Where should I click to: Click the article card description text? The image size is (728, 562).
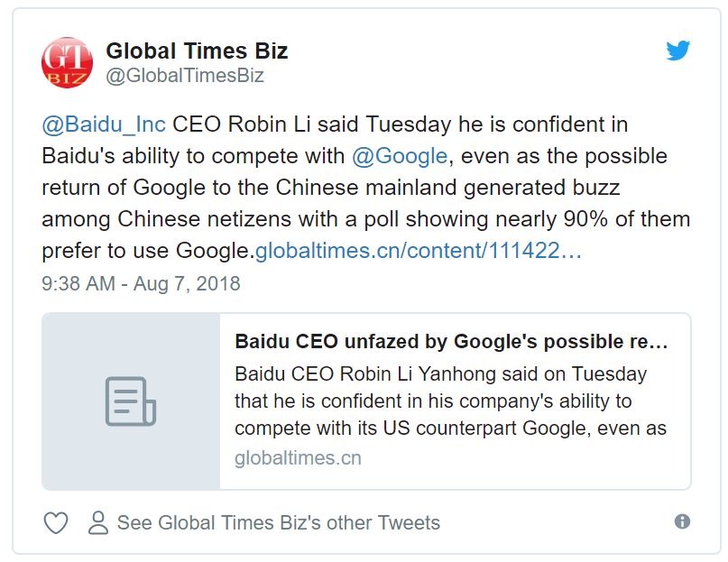450,401
